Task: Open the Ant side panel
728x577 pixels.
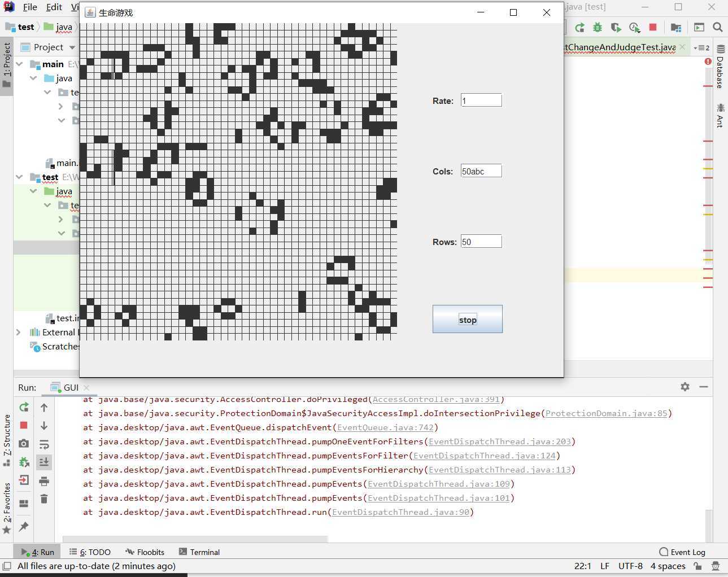Action: pos(721,115)
